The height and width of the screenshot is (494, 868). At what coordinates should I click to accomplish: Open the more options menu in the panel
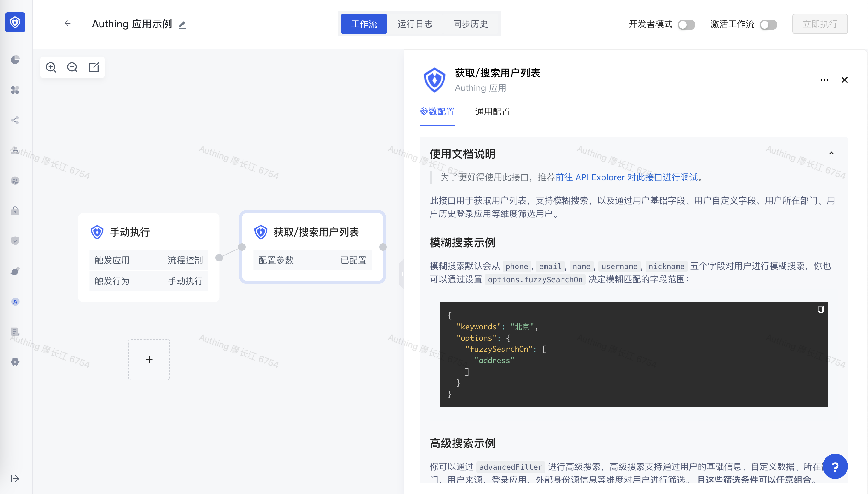click(x=825, y=80)
